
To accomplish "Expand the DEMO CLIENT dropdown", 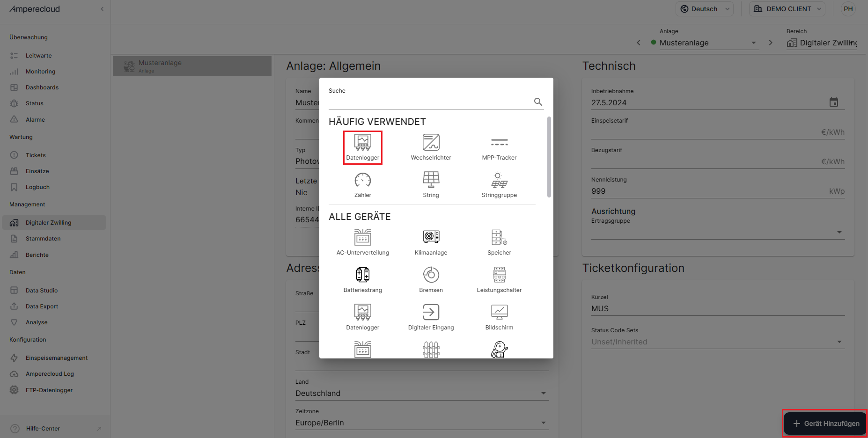I will (789, 9).
